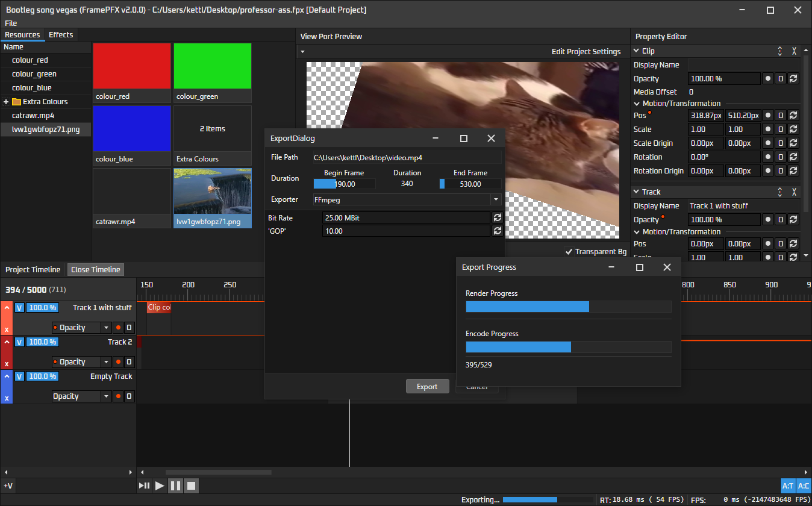
Task: Reset the 'GOP' value icon
Action: (x=498, y=231)
